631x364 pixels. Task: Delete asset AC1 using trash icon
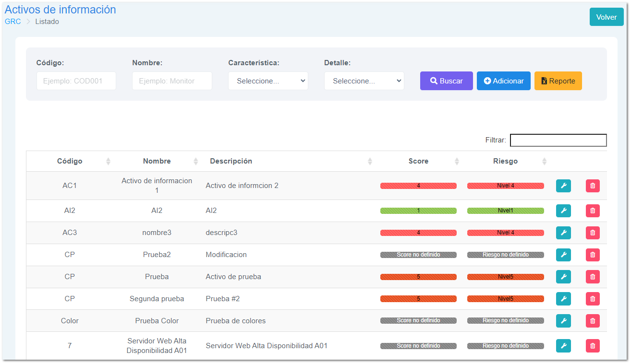coord(593,186)
